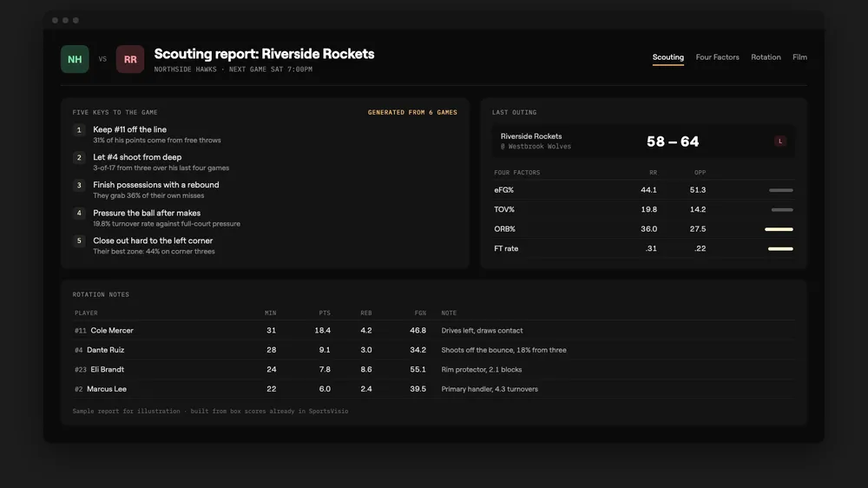Viewport: 868px width, 488px height.
Task: Click the FT rate bar indicator
Action: coord(780,249)
